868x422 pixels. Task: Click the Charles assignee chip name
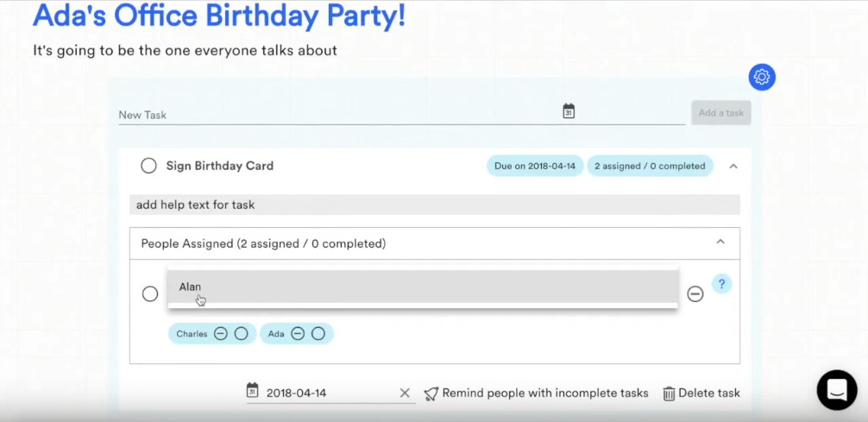192,334
